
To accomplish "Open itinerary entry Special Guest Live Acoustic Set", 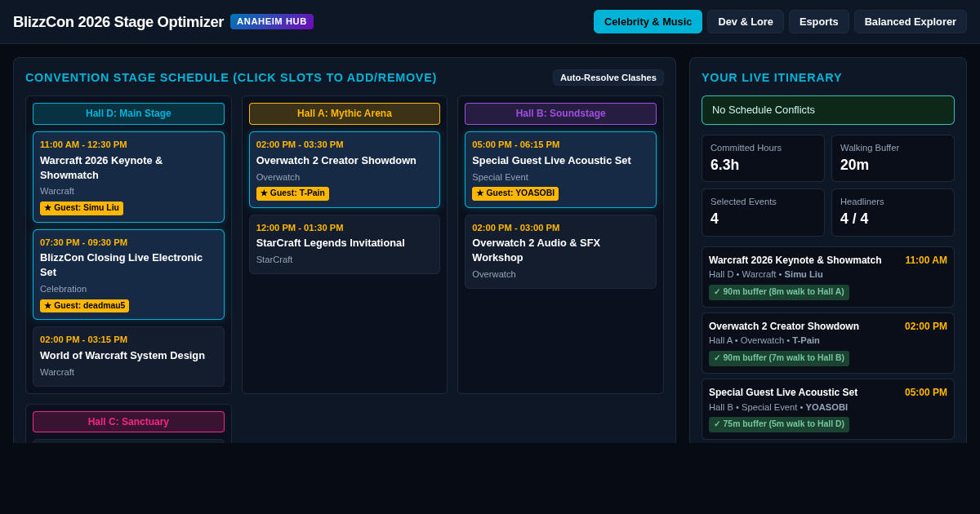I will 828,409.
